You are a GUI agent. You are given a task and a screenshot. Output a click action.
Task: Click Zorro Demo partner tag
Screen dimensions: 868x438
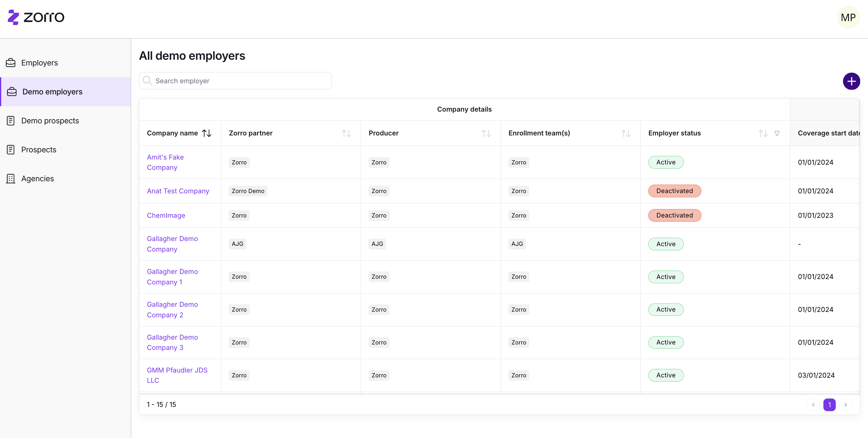point(248,191)
